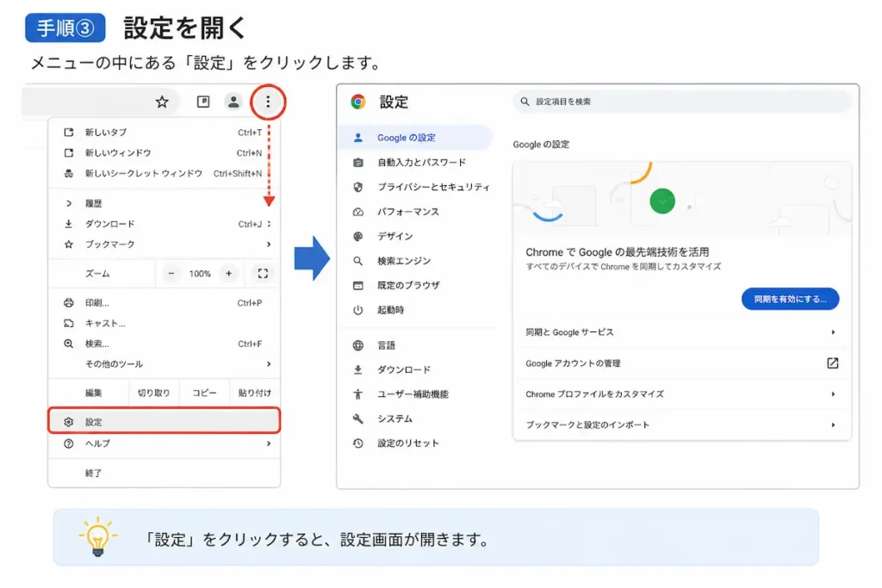
Task: Click the default browser sidebar icon
Action: coord(357,286)
